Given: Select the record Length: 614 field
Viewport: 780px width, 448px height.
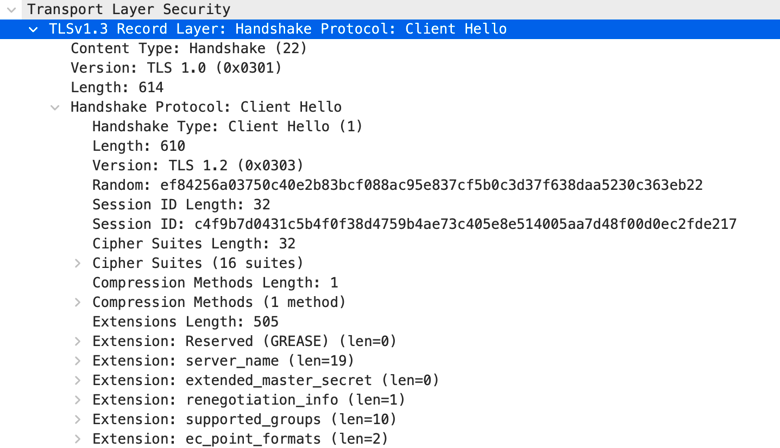Looking at the screenshot, I should pos(390,88).
